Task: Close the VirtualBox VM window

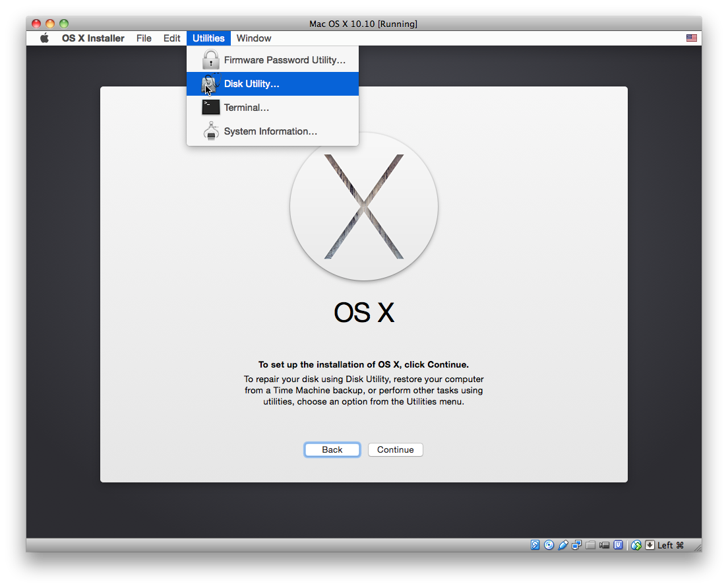Action: [36, 24]
